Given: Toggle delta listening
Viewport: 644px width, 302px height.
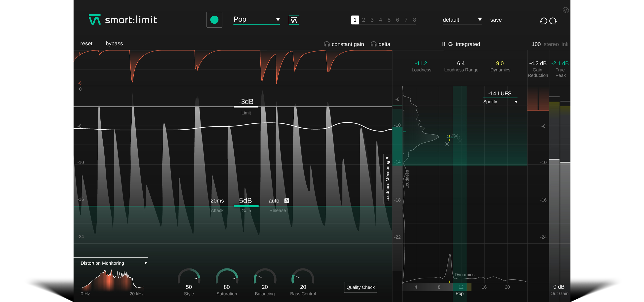Looking at the screenshot, I should [x=384, y=44].
